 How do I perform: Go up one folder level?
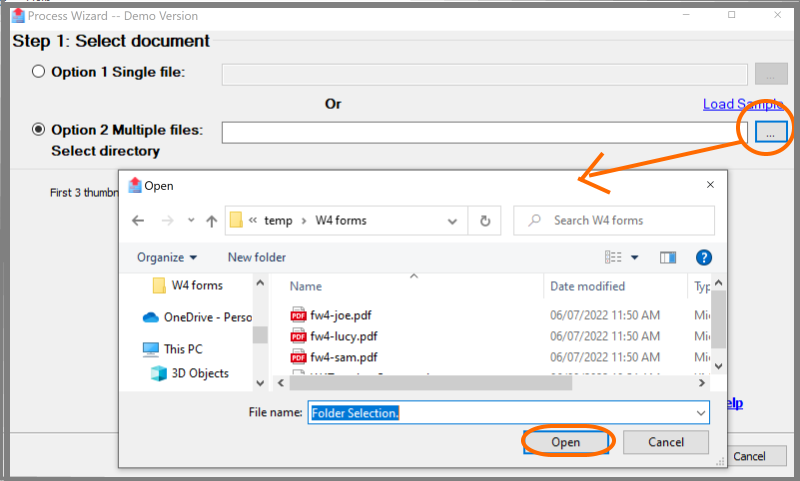212,220
